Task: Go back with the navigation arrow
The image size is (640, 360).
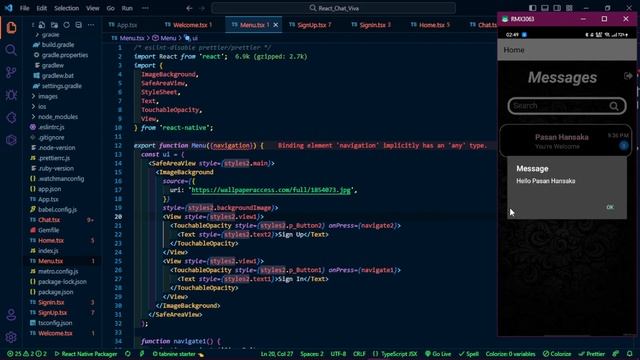Action: coord(189,8)
